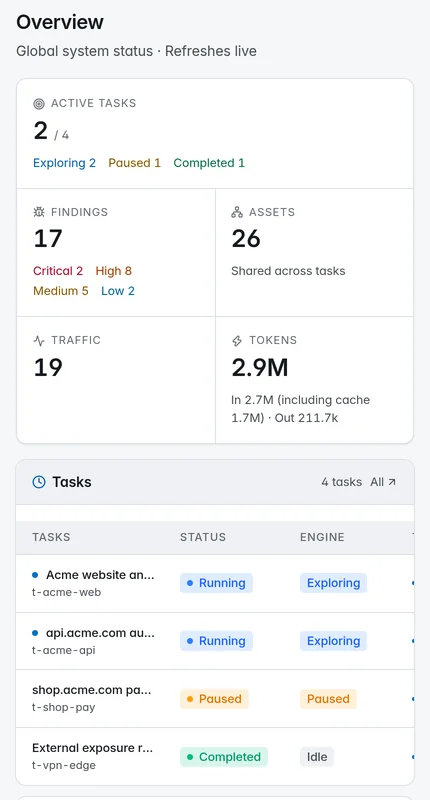The image size is (430, 800).
Task: Open the External exposure task row
Action: click(x=215, y=757)
